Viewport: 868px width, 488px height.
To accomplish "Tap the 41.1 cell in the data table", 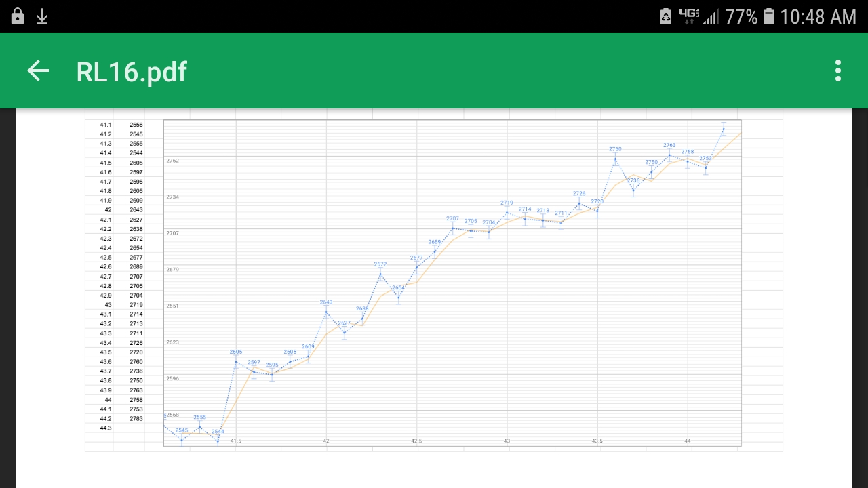I will [x=106, y=125].
